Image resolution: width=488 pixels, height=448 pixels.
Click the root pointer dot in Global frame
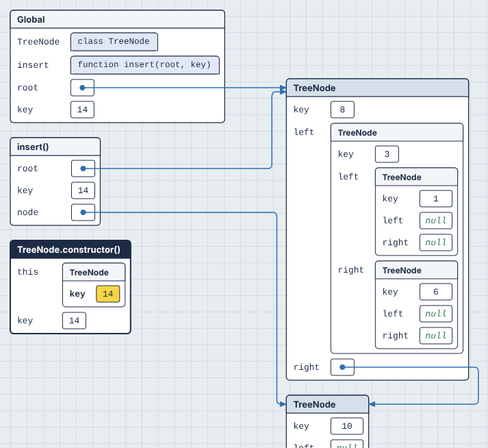82,88
